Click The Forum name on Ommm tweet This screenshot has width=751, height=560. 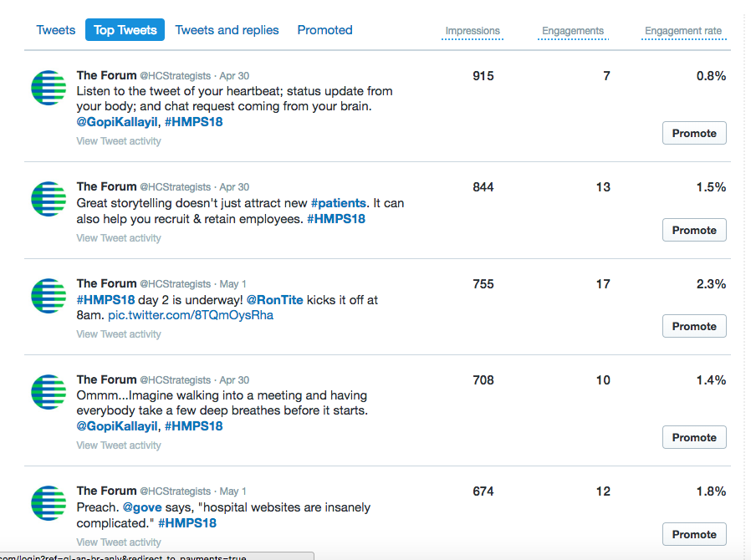[x=106, y=379]
